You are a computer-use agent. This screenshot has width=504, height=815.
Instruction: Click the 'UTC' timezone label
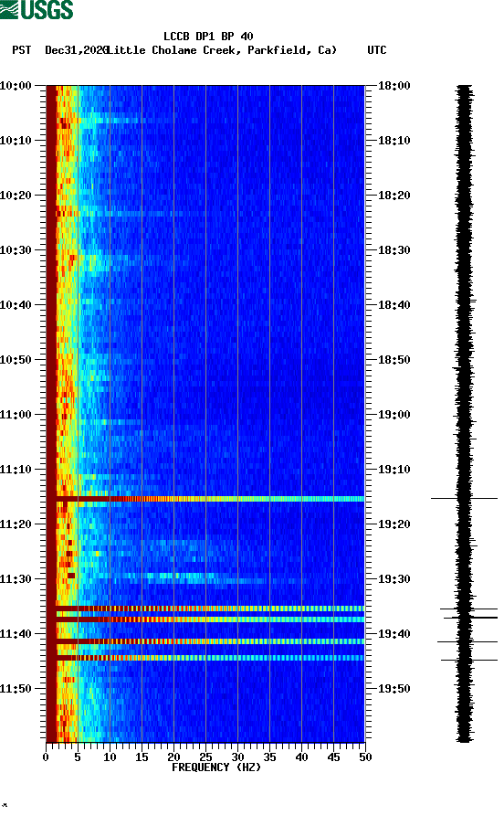(x=377, y=50)
